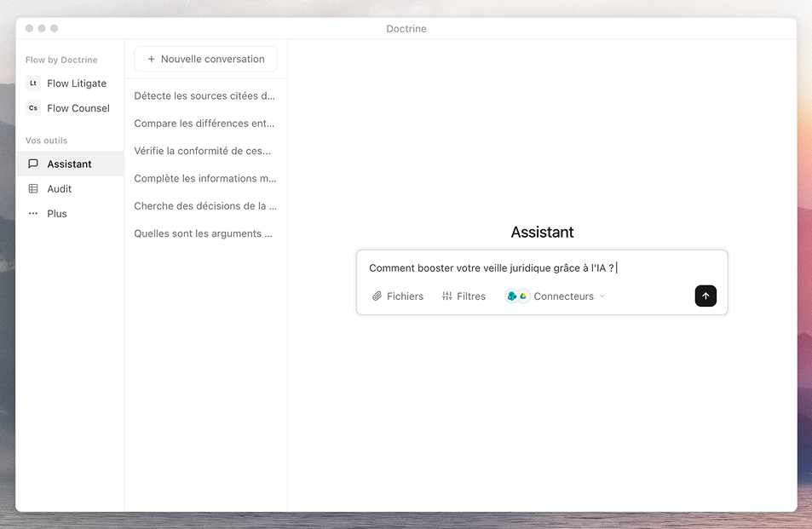Show more tools via the Plus label
This screenshot has height=529, width=812.
(x=57, y=214)
